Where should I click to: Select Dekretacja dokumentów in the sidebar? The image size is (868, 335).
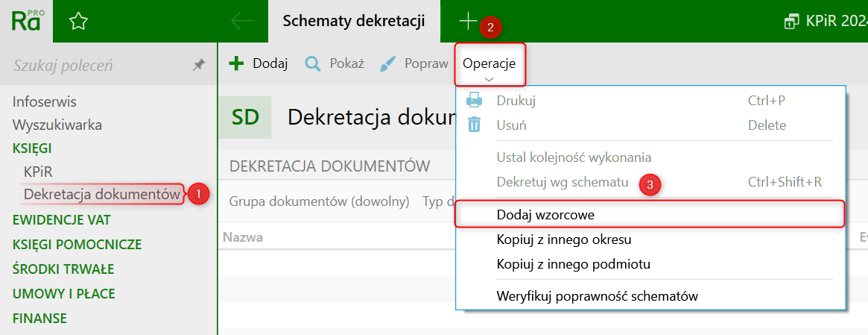click(x=102, y=195)
